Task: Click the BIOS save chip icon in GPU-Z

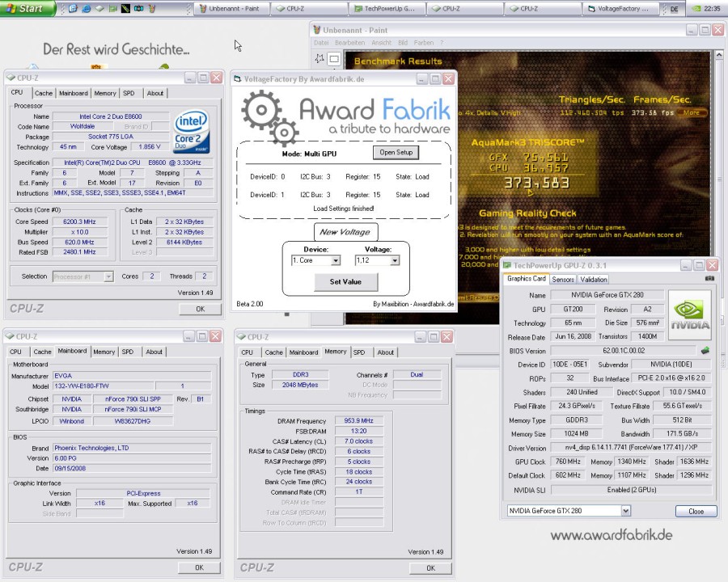Action: 705,351
